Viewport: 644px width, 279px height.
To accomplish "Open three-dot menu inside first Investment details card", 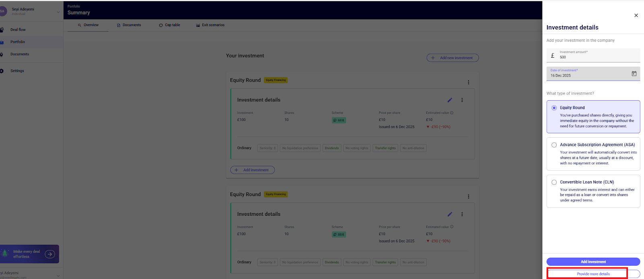I will coord(462,100).
